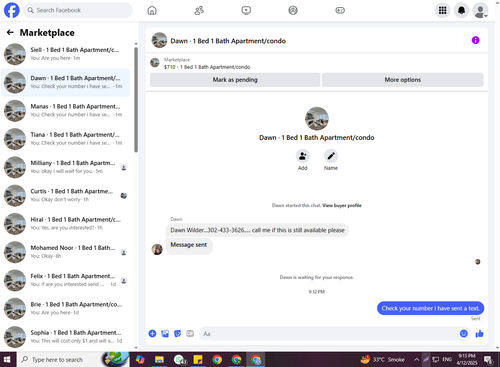Click the large listing picture above the name
This screenshot has width=500, height=367.
tap(317, 118)
